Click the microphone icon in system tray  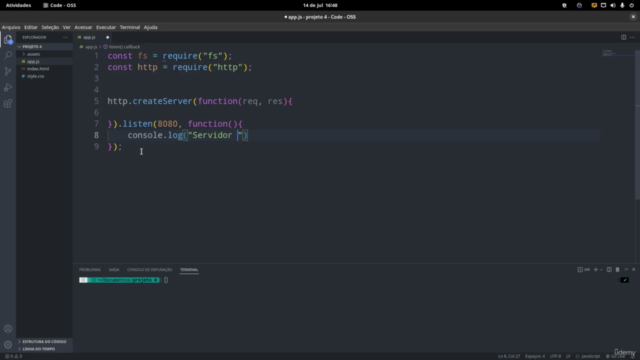point(622,5)
